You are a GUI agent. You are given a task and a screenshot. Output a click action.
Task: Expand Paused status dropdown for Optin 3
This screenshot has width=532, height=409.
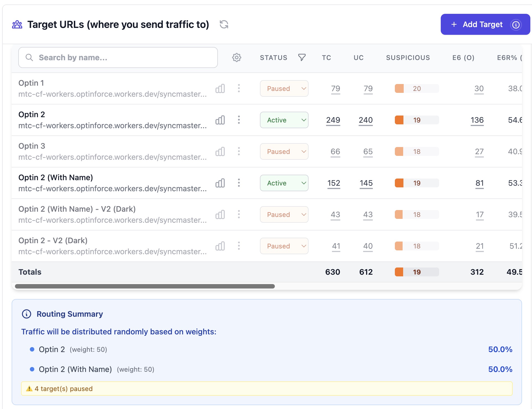(x=284, y=151)
